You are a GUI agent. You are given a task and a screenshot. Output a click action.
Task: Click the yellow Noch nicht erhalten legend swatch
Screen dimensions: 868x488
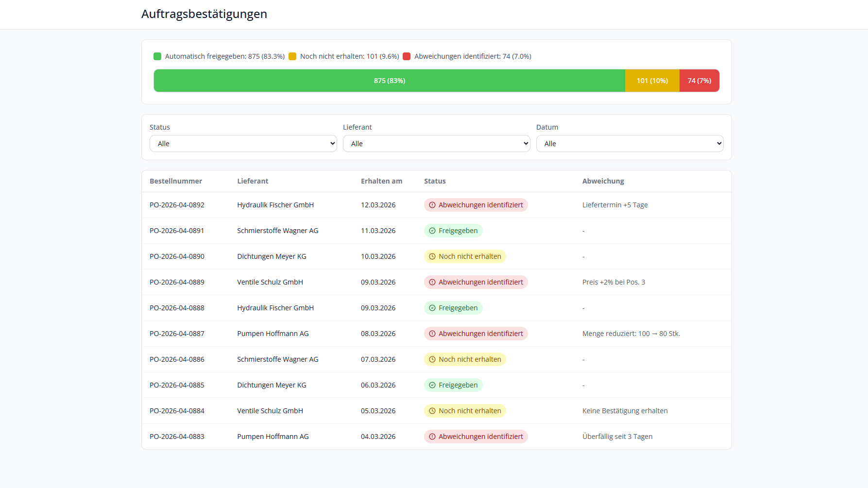(292, 56)
